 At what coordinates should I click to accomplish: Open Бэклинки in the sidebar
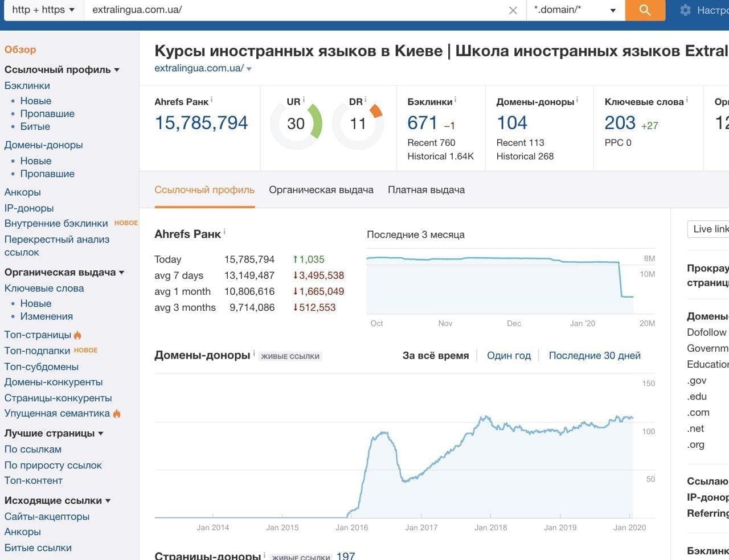pos(27,85)
